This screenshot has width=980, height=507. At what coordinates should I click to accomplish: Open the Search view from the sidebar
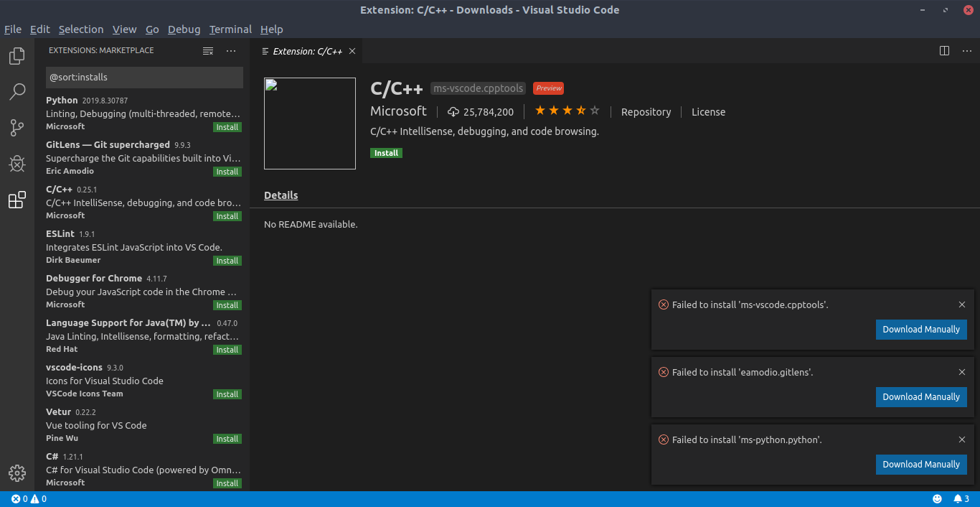[17, 92]
